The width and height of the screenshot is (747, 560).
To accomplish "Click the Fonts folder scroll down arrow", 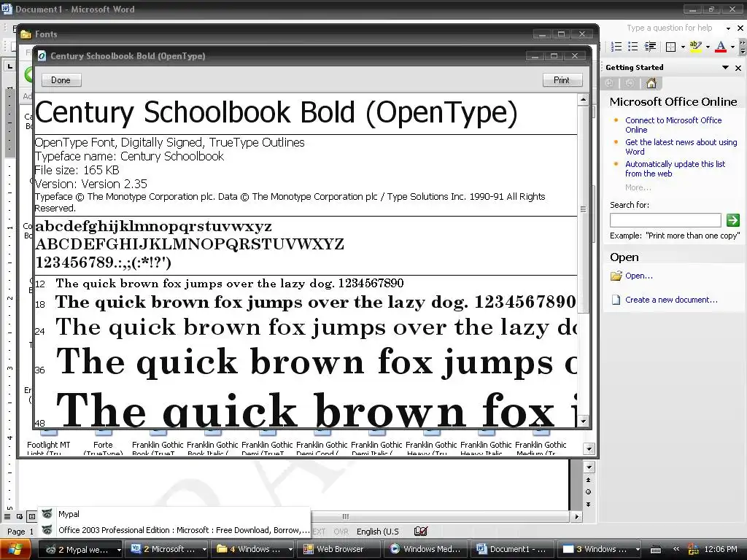I will point(589,449).
